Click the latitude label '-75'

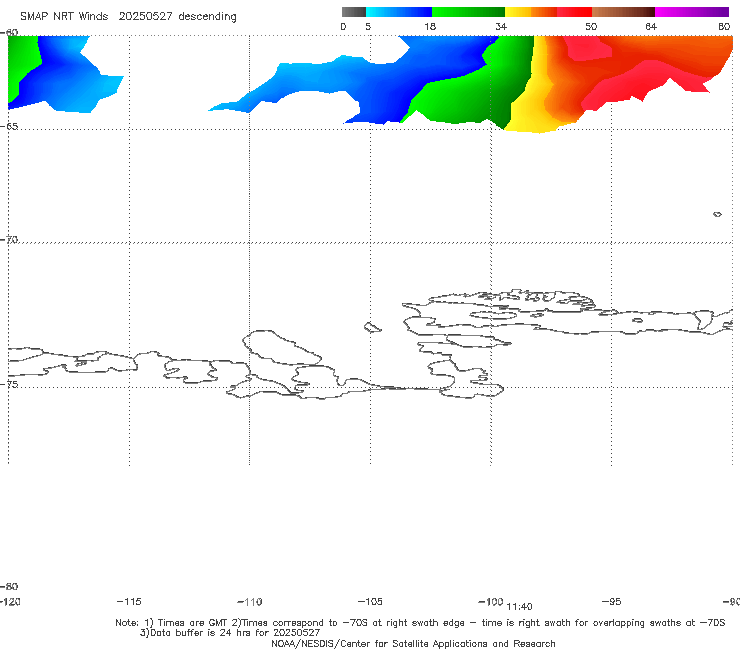pos(9,384)
